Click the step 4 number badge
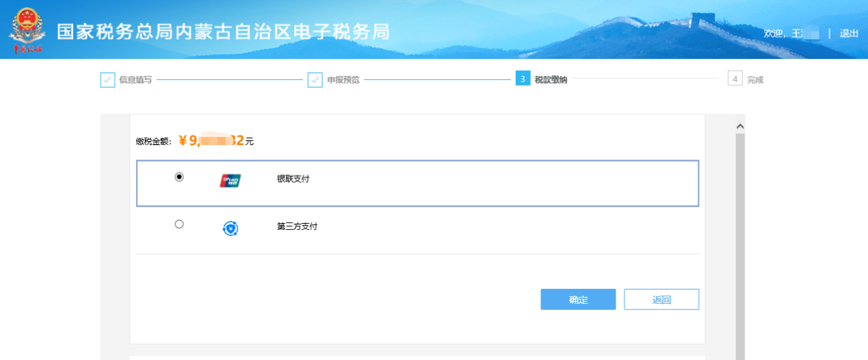Viewport: 868px width, 360px height. pos(735,79)
